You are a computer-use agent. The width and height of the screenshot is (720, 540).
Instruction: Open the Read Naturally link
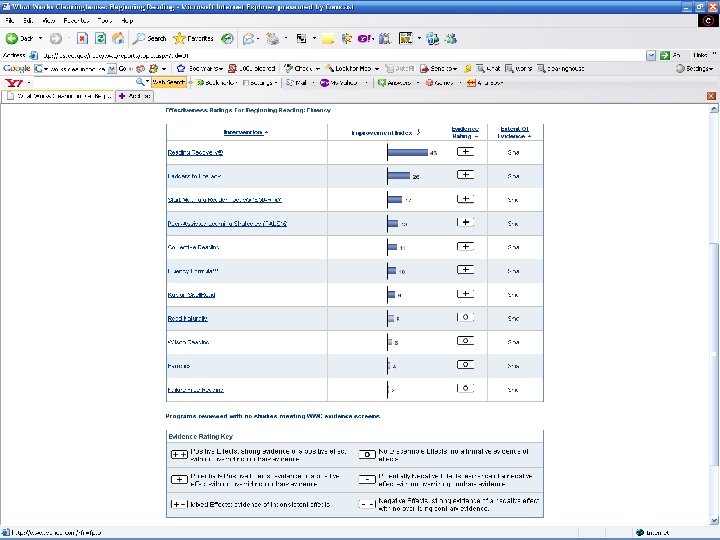tap(187, 318)
